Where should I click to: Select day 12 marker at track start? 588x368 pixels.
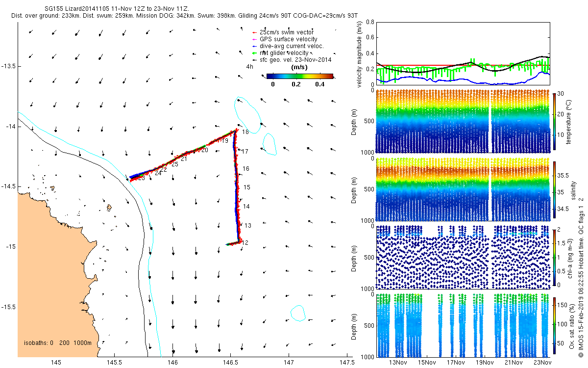(x=245, y=242)
